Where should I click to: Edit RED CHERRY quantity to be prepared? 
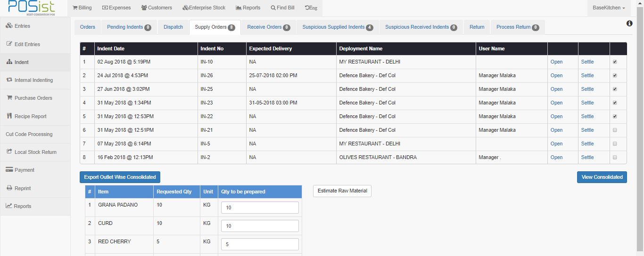tap(260, 244)
